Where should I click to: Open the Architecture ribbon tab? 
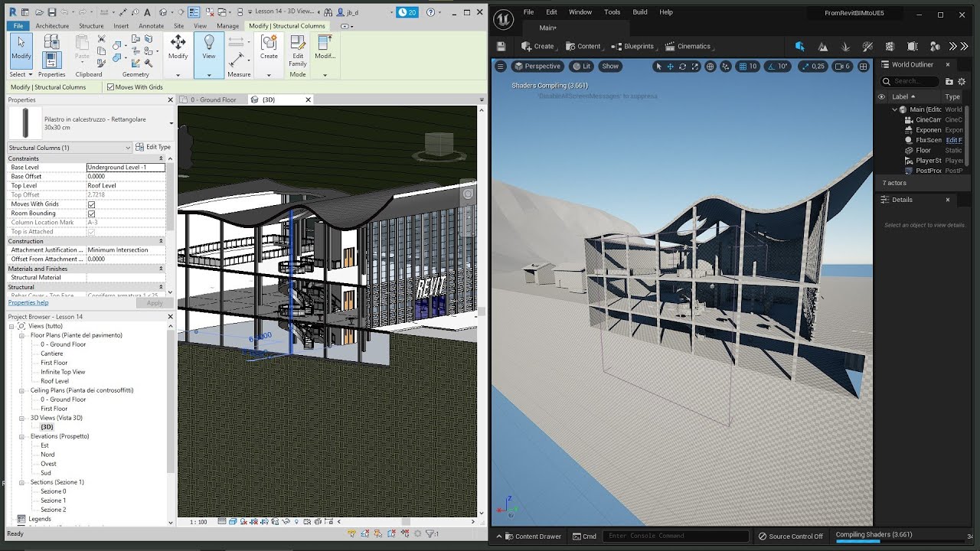52,26
